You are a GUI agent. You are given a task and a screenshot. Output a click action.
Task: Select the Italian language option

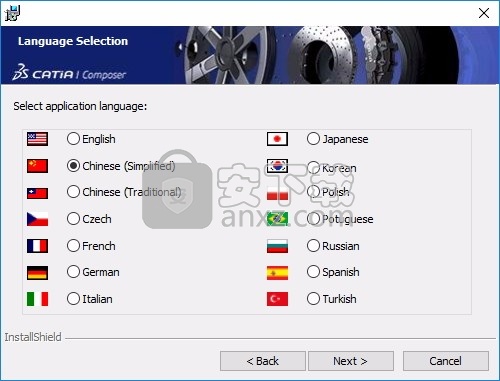coord(73,299)
